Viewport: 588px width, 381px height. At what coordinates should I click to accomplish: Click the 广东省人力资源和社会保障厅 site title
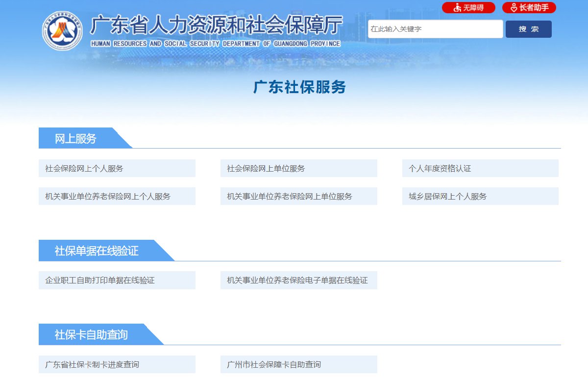click(216, 25)
